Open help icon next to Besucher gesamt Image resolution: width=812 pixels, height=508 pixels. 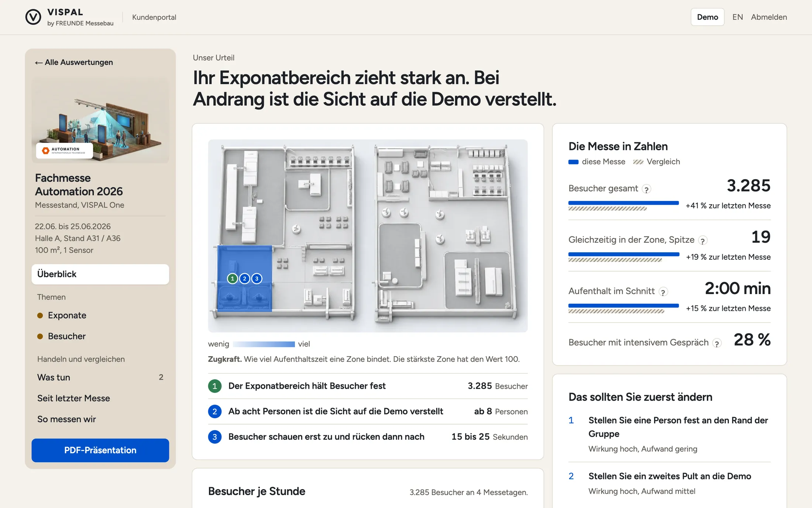646,189
